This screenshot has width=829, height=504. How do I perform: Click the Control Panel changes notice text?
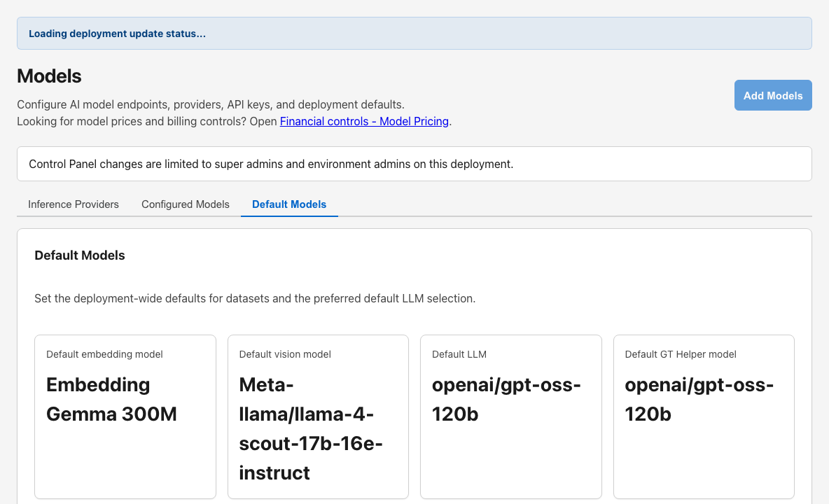coord(271,164)
